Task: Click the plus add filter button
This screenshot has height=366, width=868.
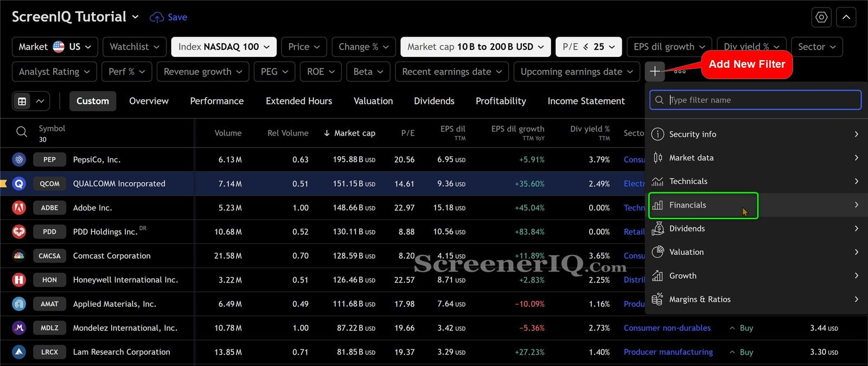Action: 655,71
